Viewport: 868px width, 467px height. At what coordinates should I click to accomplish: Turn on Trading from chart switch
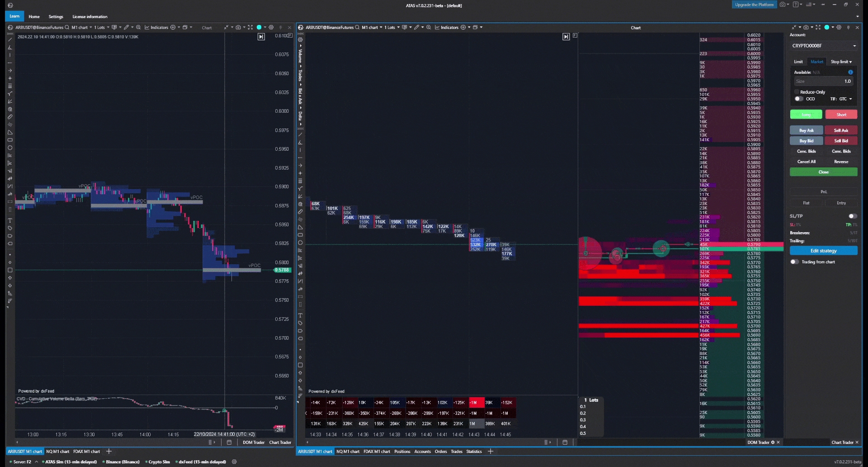[794, 262]
